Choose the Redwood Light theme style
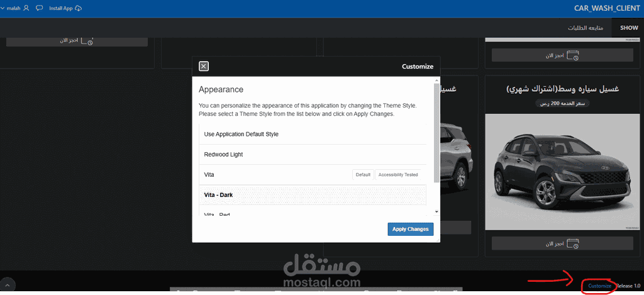This screenshot has width=644, height=295. point(313,155)
